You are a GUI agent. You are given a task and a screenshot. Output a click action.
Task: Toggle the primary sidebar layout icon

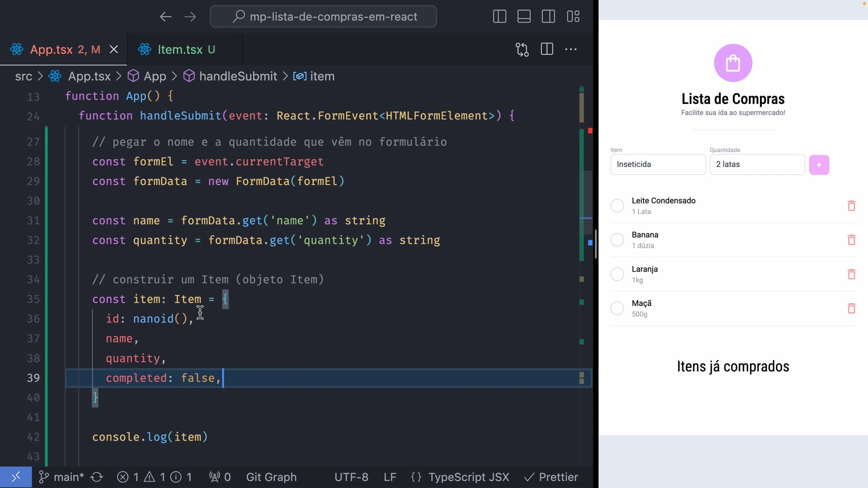click(x=499, y=17)
